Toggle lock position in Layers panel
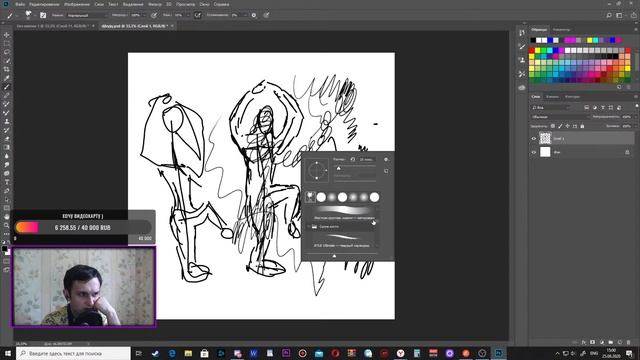Image resolution: width=640 pixels, height=360 pixels. click(x=567, y=126)
